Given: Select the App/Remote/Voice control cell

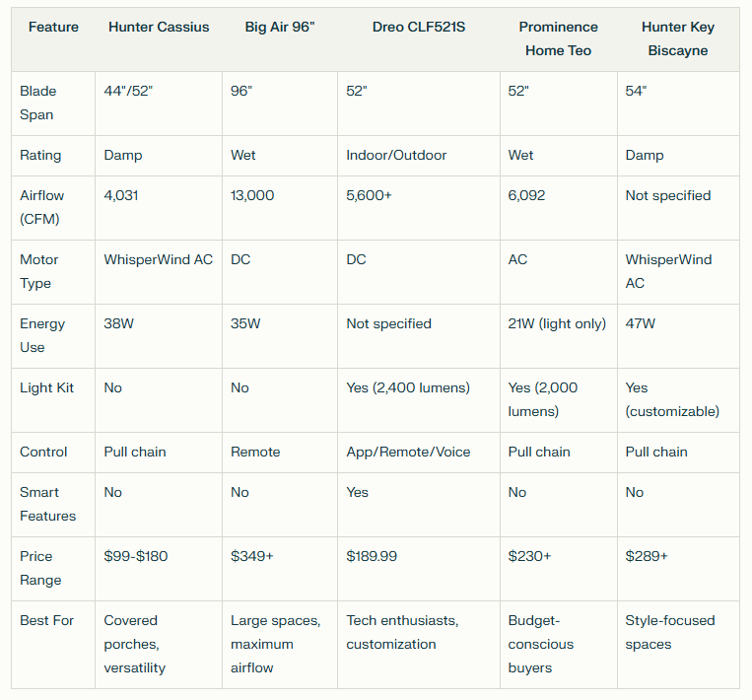Looking at the screenshot, I should [x=408, y=452].
